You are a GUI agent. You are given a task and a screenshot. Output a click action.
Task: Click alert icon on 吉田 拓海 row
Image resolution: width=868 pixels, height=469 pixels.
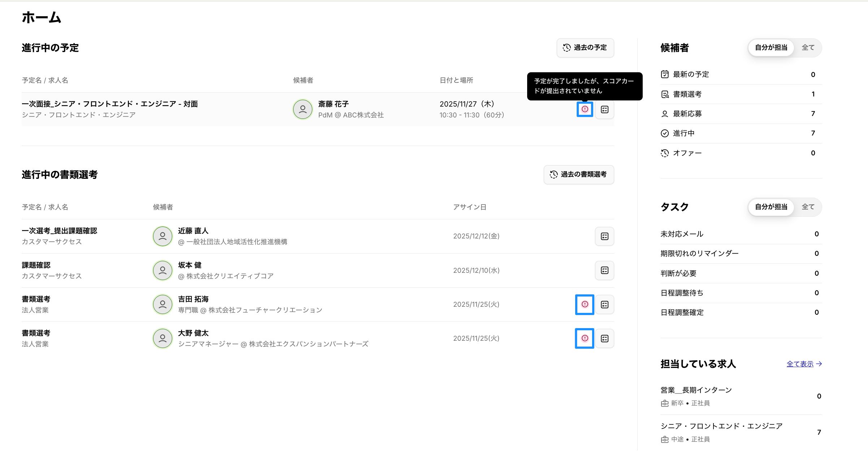coord(585,304)
